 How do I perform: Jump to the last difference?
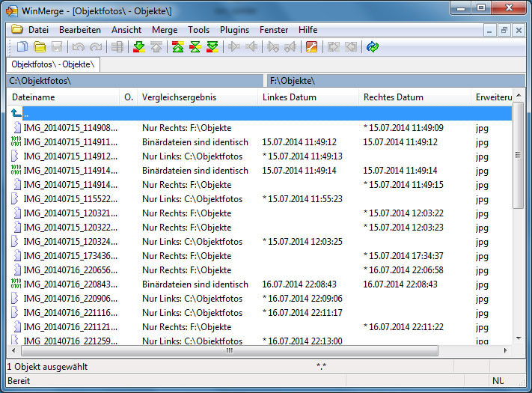(213, 46)
